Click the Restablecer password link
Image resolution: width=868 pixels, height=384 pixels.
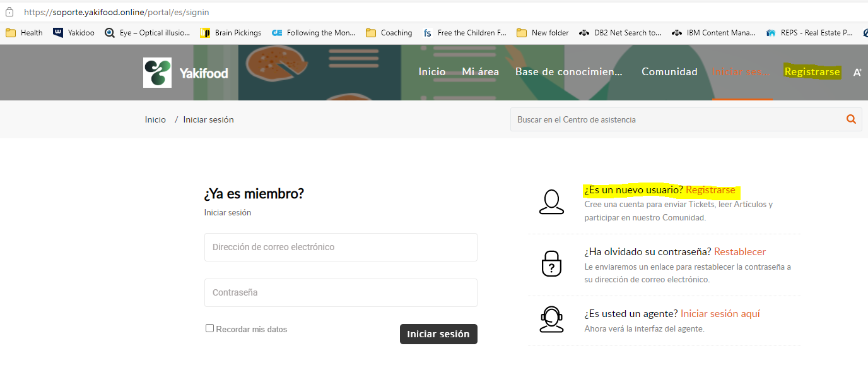tap(739, 252)
